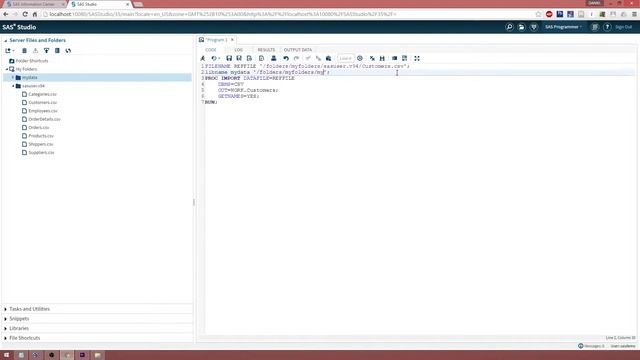Open the New item dropdown in Server Files

coord(10,51)
